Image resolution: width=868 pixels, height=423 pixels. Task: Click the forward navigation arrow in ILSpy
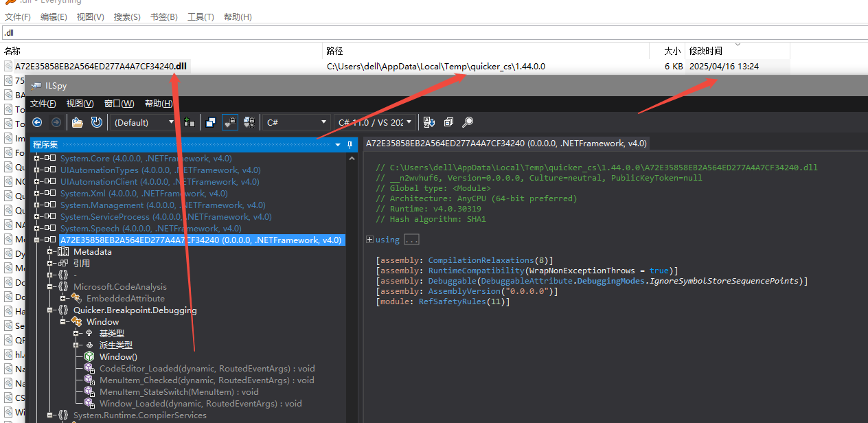click(56, 122)
